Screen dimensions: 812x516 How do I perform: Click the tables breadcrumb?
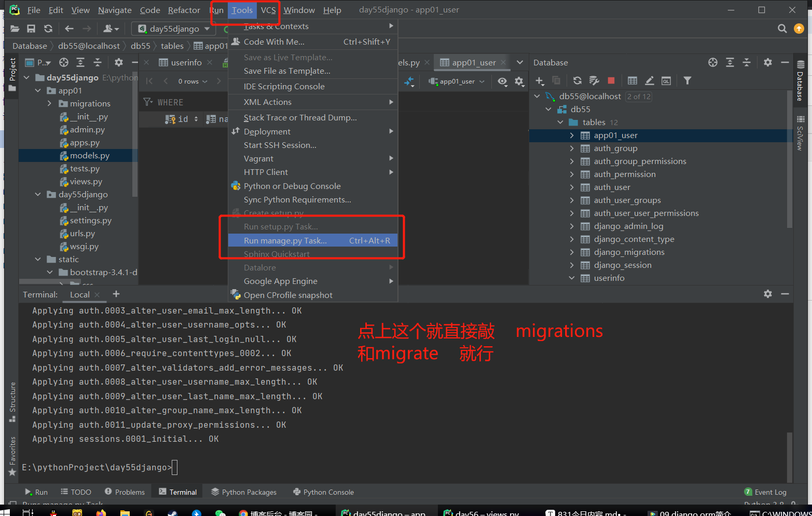coord(172,46)
